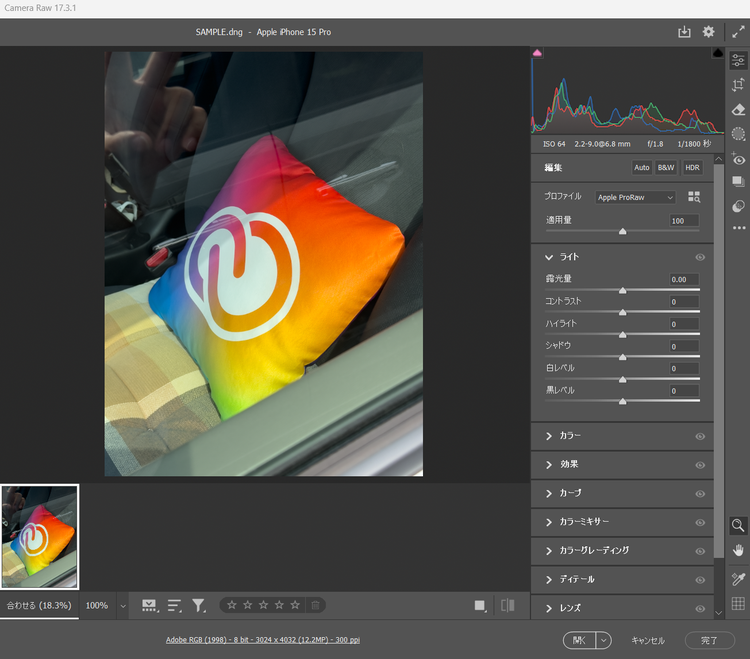Toggle visibility eye of カラーミキサー panel
Image resolution: width=750 pixels, height=659 pixels.
click(x=700, y=522)
